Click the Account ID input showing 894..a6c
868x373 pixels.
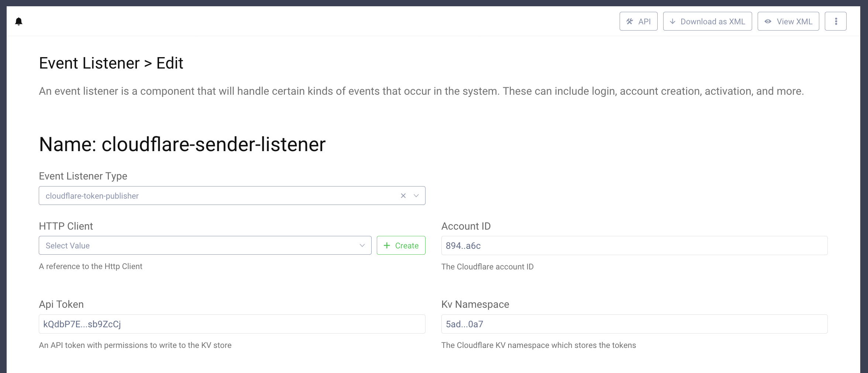click(x=635, y=245)
